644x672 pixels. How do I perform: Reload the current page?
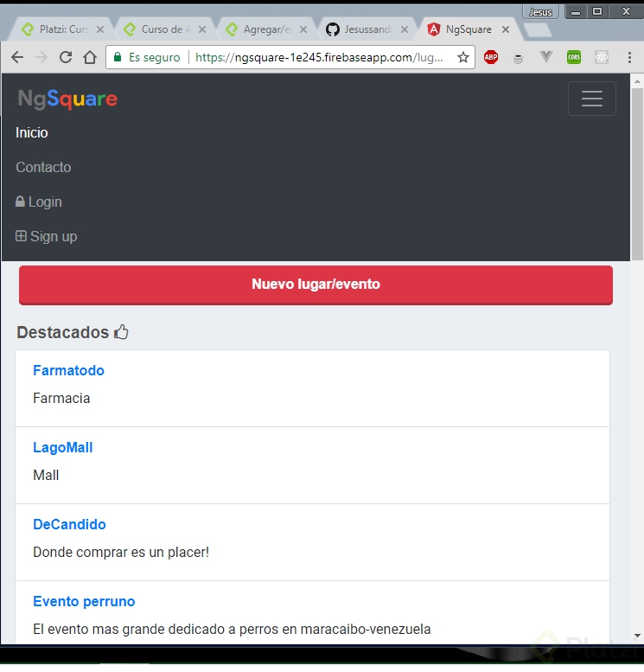[x=66, y=57]
